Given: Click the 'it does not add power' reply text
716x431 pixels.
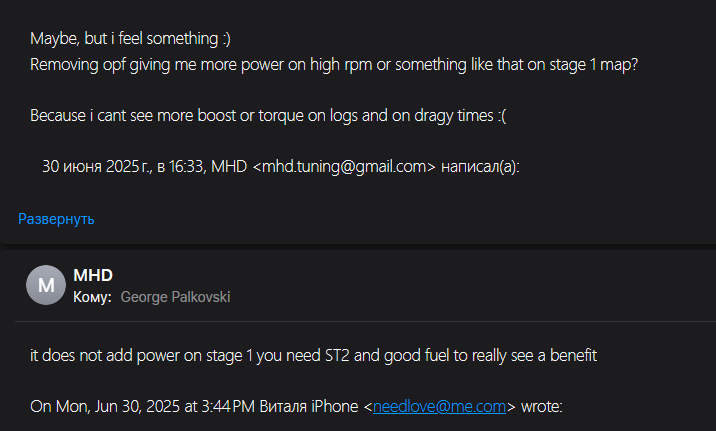Looking at the screenshot, I should click(313, 355).
